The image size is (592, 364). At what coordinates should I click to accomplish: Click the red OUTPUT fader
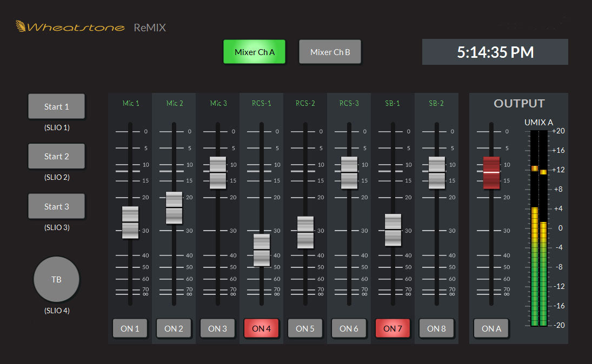491,172
